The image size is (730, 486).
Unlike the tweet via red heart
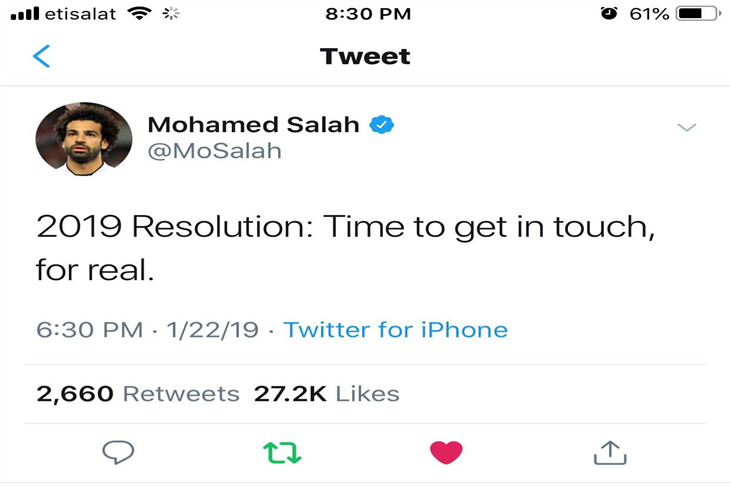click(x=446, y=452)
